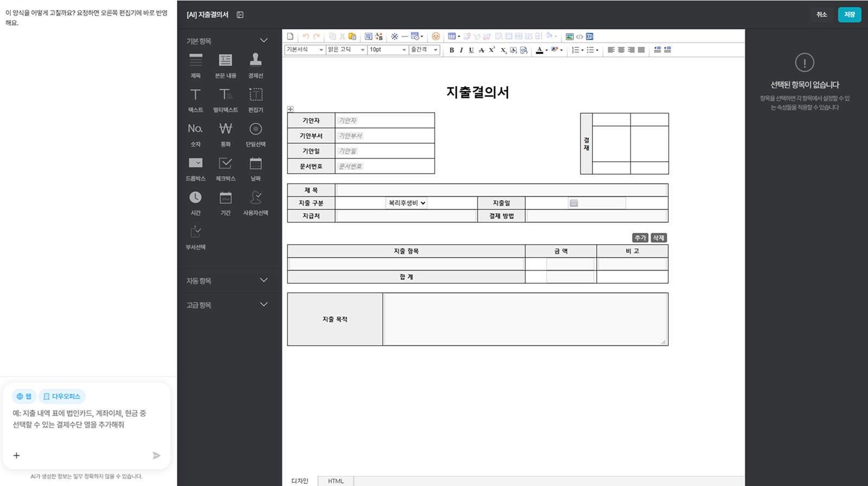Open the text highlight color picker
Viewport: 868px width, 486px height.
(557, 50)
